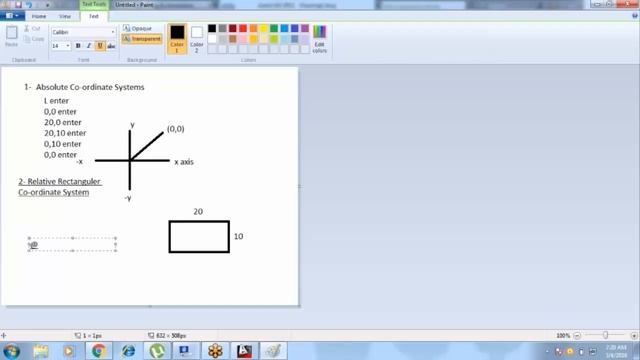Screen dimensions: 640x360
Task: Open Internet Explorer from the taskbar
Action: pyautogui.click(x=128, y=351)
